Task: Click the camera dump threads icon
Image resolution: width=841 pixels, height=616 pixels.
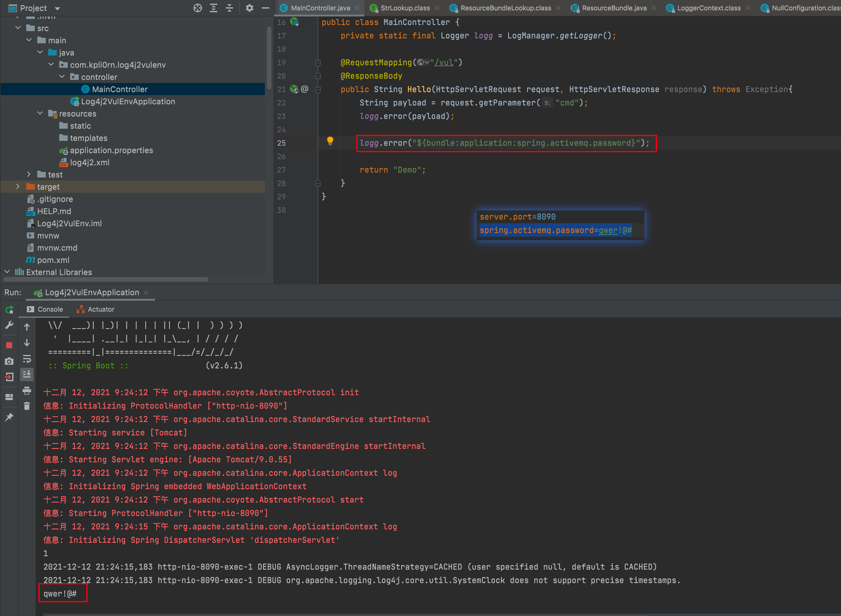Action: 9,361
